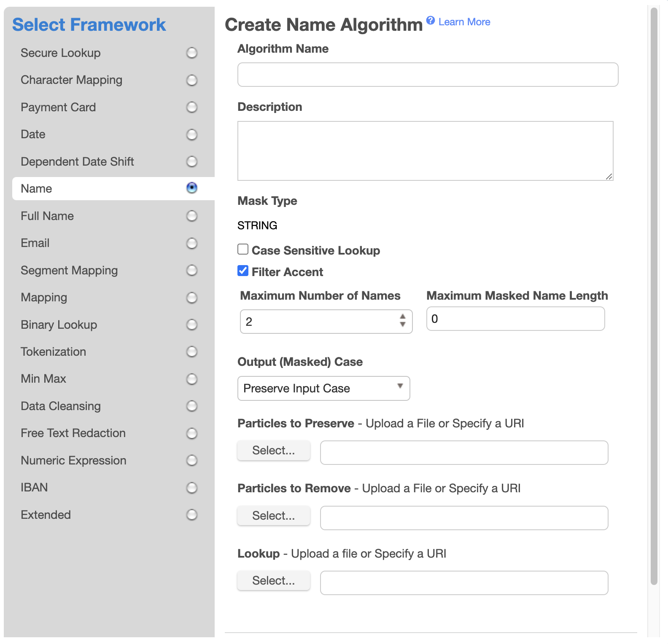Enable the Case Sensitive Lookup checkbox
668x644 pixels.
pos(243,250)
